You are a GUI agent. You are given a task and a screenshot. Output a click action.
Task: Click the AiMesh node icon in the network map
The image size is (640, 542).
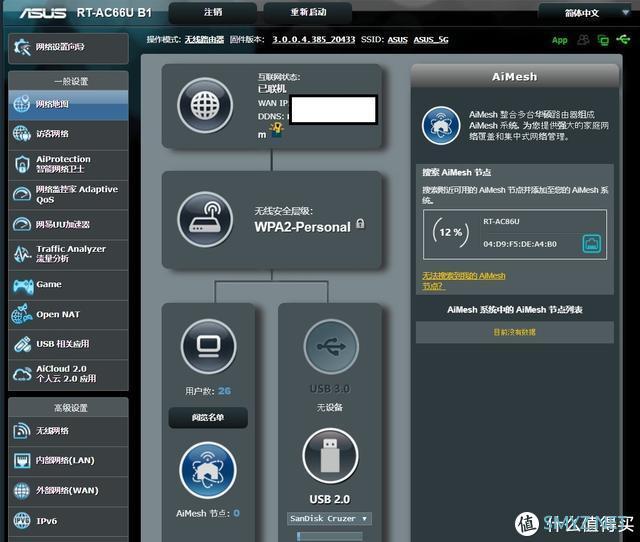pos(208,470)
